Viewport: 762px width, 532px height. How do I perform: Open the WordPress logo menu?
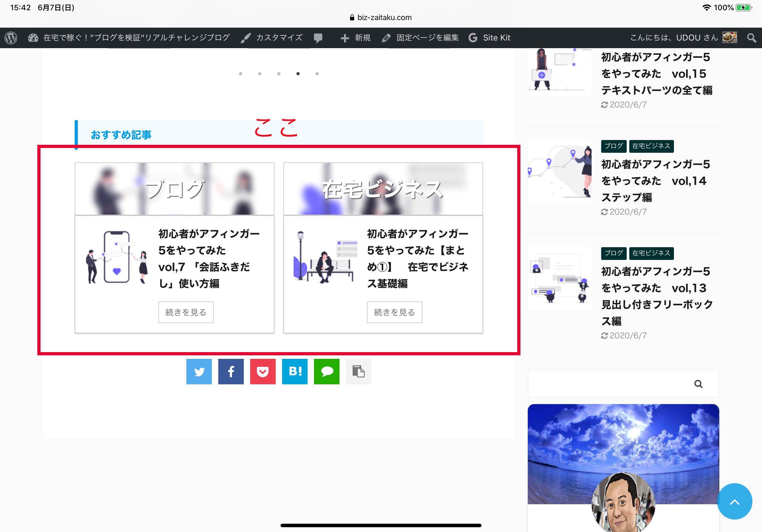(x=11, y=38)
